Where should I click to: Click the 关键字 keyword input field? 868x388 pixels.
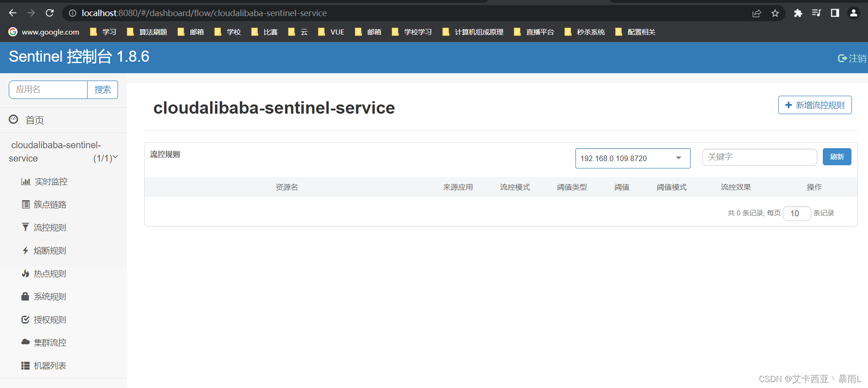pyautogui.click(x=759, y=157)
